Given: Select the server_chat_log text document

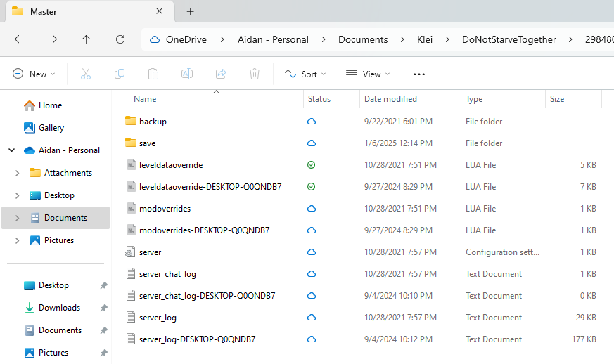Looking at the screenshot, I should tap(167, 274).
